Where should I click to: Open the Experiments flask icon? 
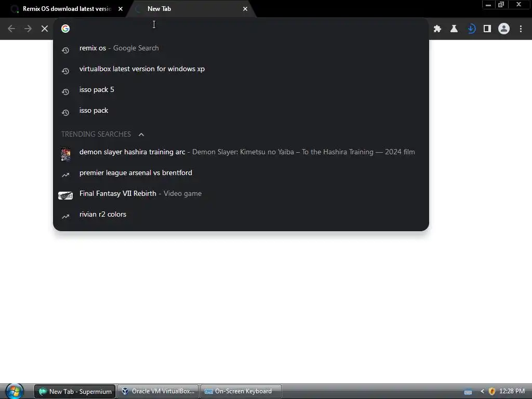[454, 29]
